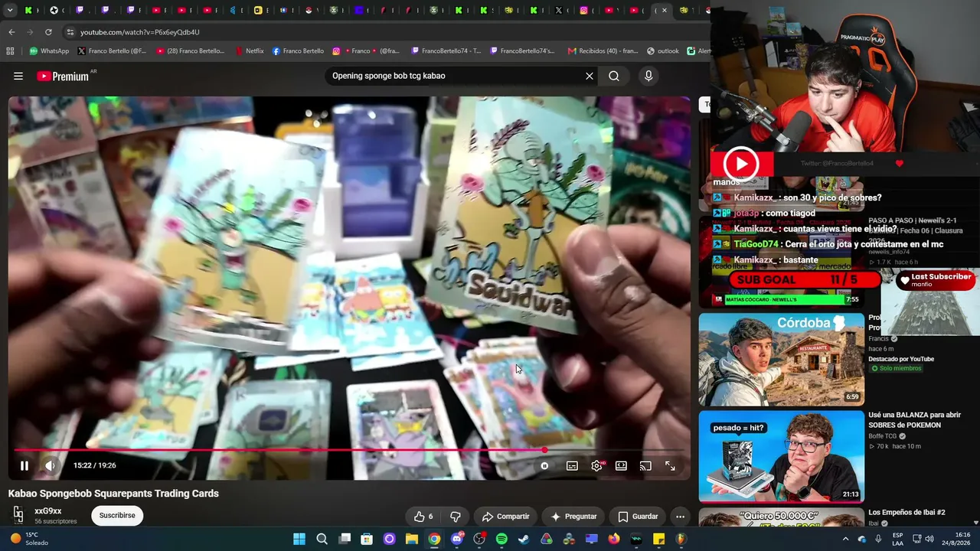Show hidden system tray icons
980x551 pixels.
tap(845, 539)
